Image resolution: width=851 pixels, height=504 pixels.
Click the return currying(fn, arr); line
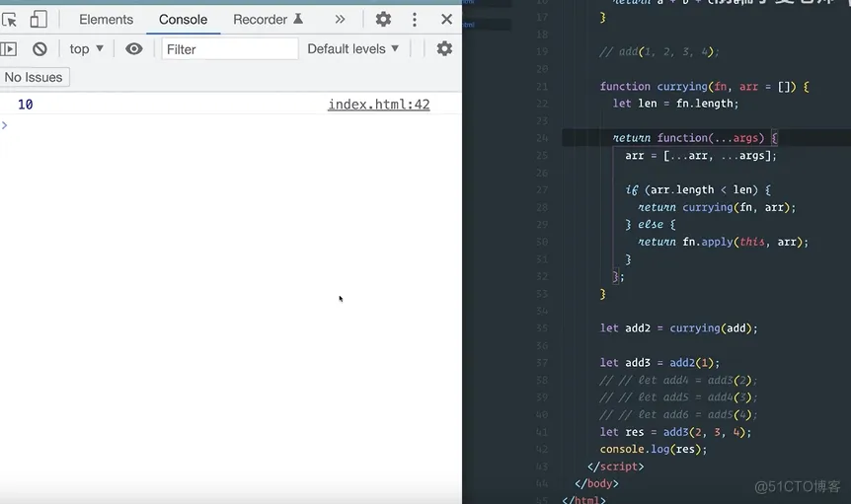(717, 207)
